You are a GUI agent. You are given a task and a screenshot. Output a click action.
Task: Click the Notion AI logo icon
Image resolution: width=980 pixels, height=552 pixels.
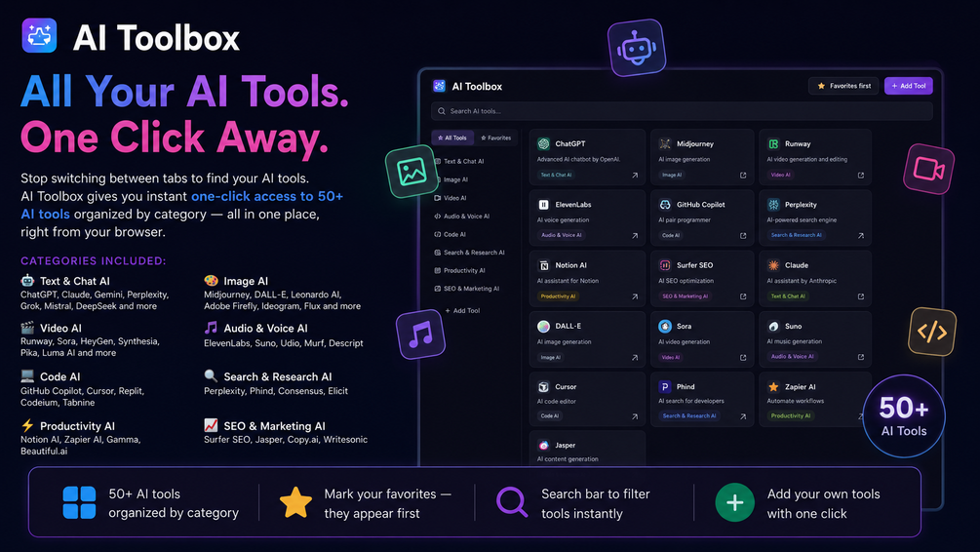tap(543, 265)
